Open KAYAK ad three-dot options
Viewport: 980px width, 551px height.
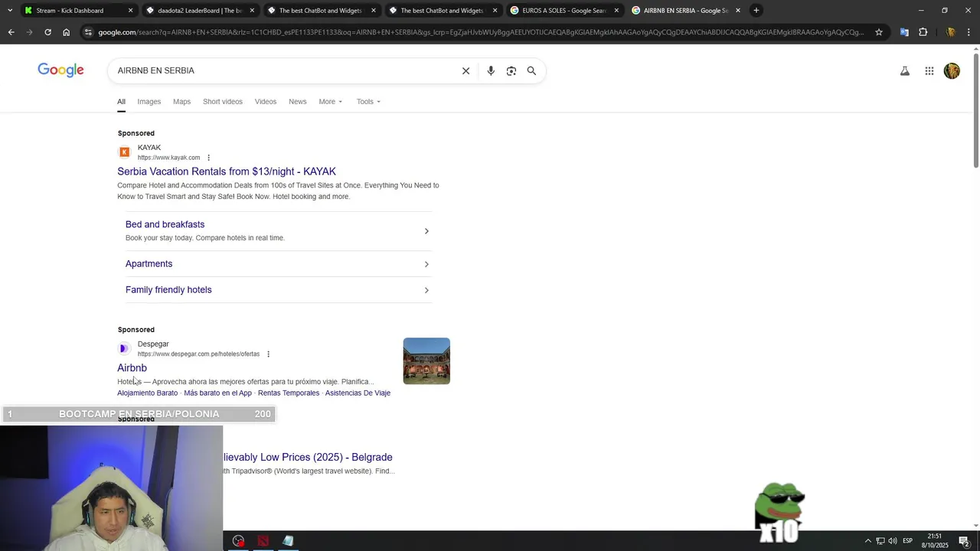point(208,158)
